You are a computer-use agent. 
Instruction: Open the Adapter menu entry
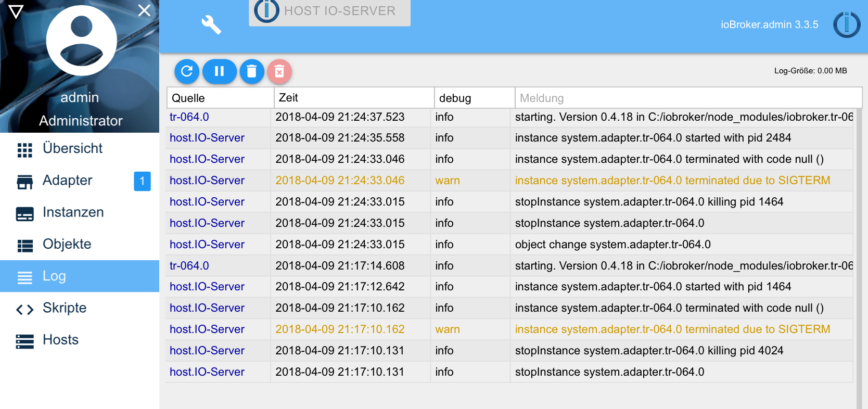click(x=80, y=181)
